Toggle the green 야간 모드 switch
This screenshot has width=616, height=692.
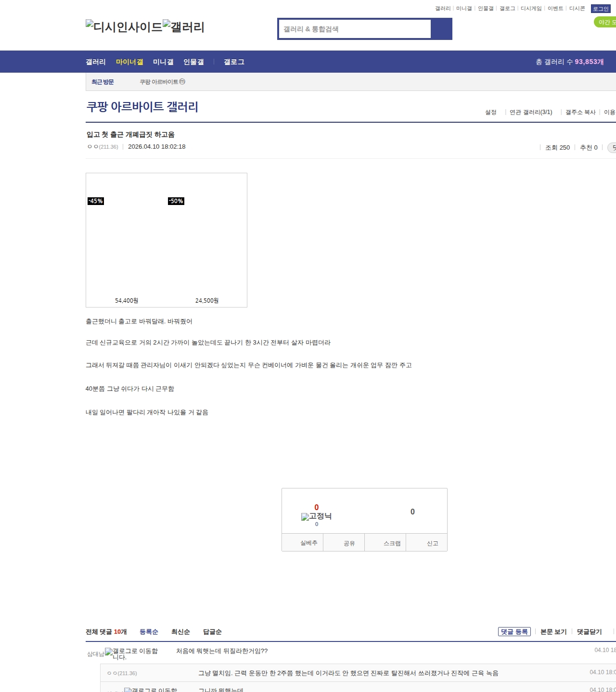click(605, 22)
